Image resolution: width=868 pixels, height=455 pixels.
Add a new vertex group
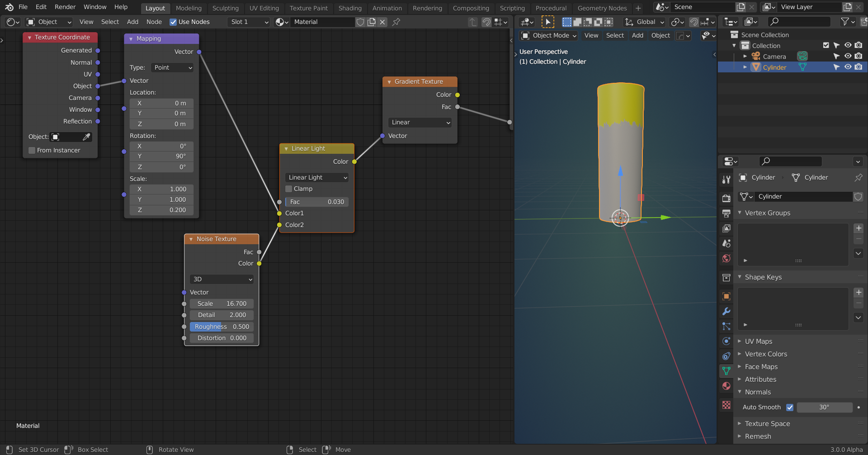pyautogui.click(x=859, y=228)
